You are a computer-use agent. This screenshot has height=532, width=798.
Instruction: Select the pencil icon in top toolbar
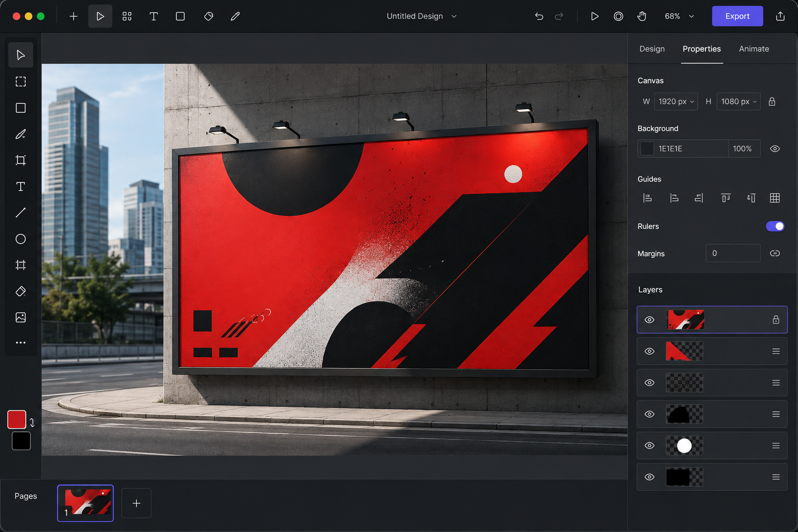tap(235, 17)
